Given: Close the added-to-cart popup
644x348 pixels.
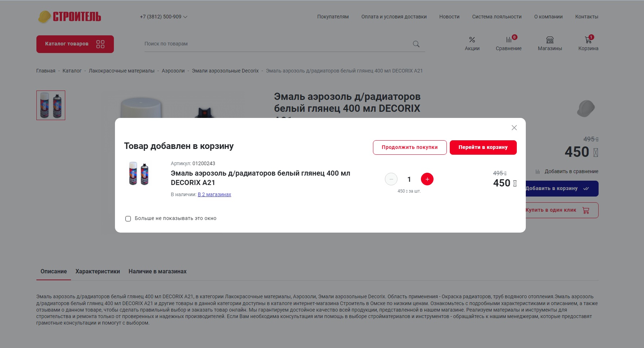Looking at the screenshot, I should click(x=514, y=128).
